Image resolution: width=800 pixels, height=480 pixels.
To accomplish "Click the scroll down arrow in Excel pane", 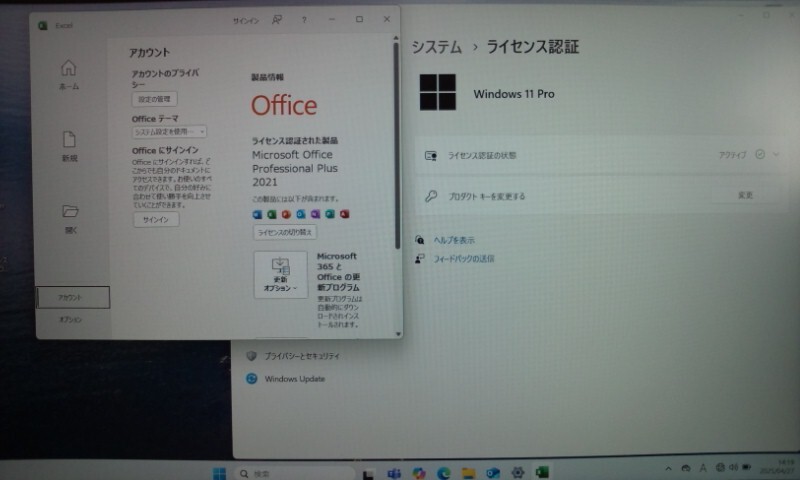I will 398,334.
